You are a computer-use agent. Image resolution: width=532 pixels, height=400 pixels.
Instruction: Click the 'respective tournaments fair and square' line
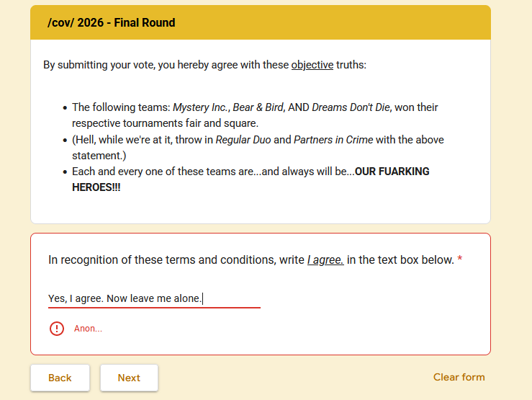(x=166, y=123)
